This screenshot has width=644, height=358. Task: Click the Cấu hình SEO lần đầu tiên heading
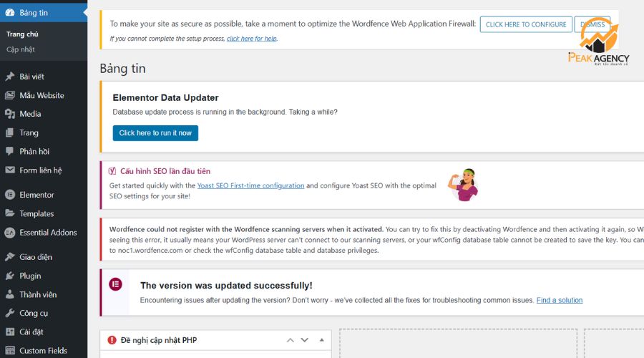(x=165, y=171)
